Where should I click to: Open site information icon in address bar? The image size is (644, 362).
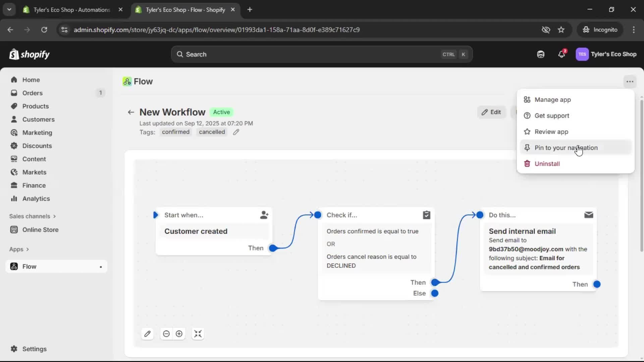pos(64,30)
